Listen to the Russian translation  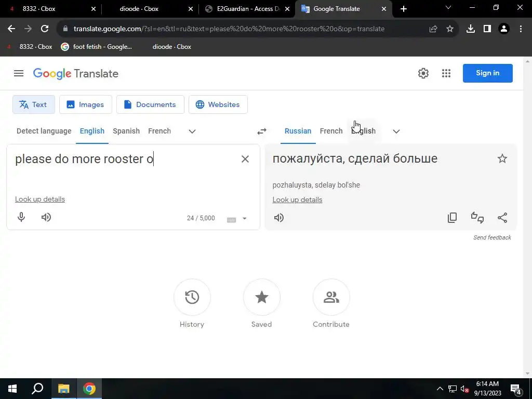(x=278, y=218)
